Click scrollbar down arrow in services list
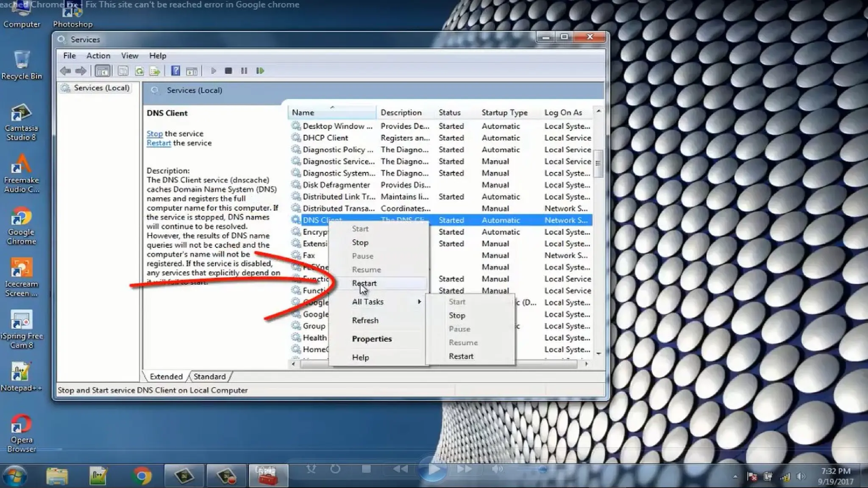 tap(598, 353)
